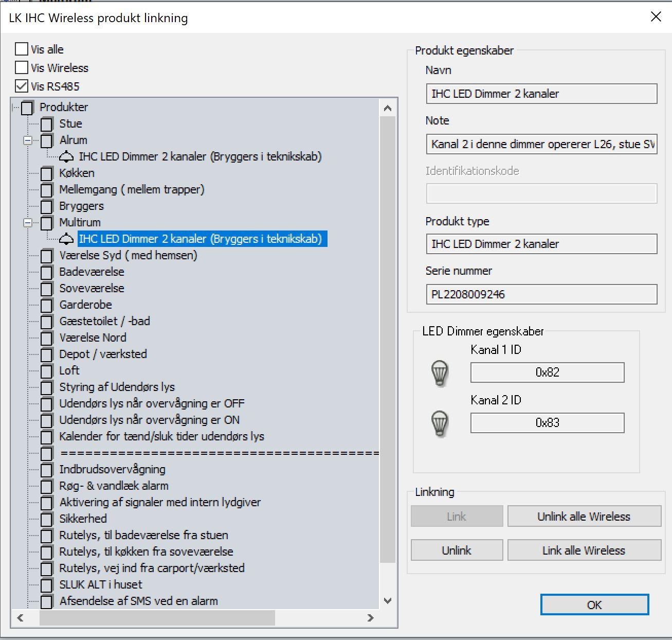The height and width of the screenshot is (640, 672).
Task: Click the page icon beside Depot / værksted
Action: (47, 354)
